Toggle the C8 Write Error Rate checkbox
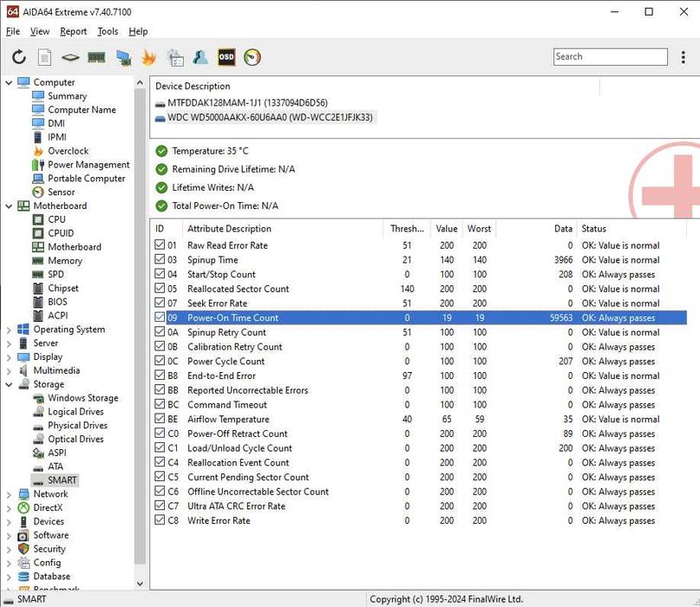Screen dimensions: 700x607 tap(160, 520)
